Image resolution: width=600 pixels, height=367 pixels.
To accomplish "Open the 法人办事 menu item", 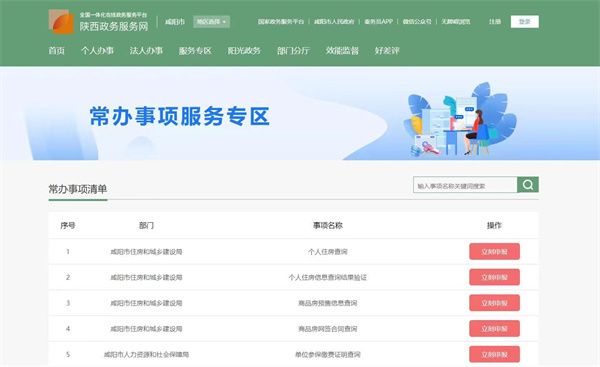I will [146, 51].
